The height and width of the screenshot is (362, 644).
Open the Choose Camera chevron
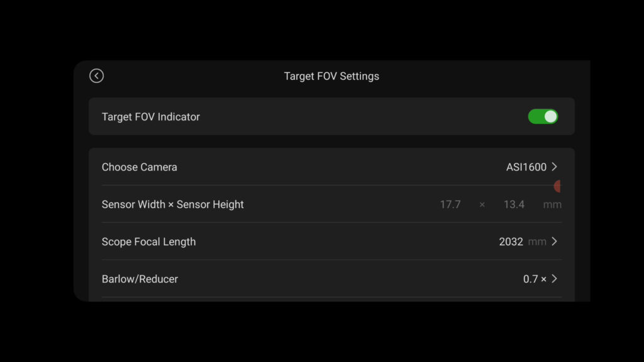(555, 167)
